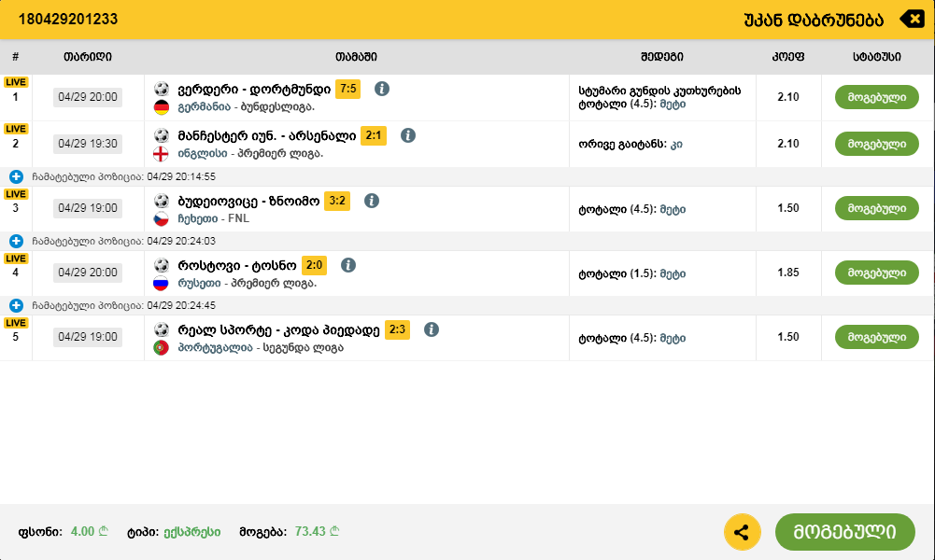Click info icon for Real Sport match

pos(431,329)
